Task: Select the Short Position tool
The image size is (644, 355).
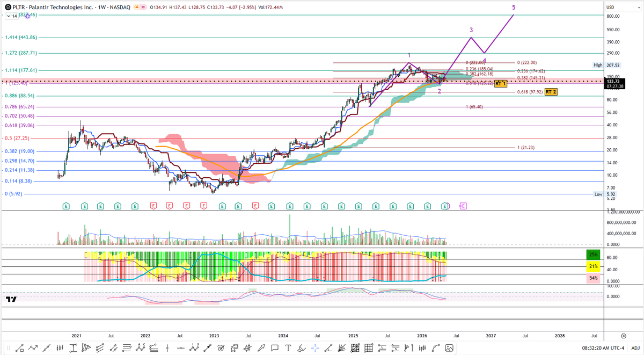Action: click(395, 348)
